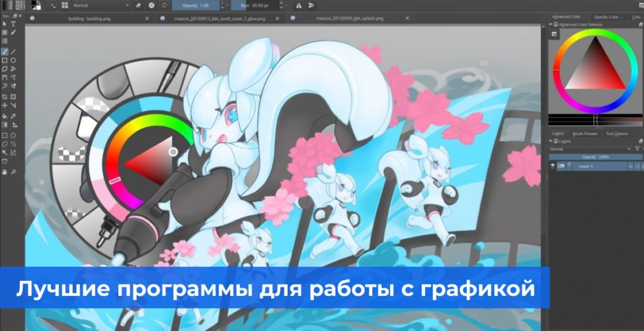
Task: Select the Freehand Path tool
Action: [x=13, y=77]
